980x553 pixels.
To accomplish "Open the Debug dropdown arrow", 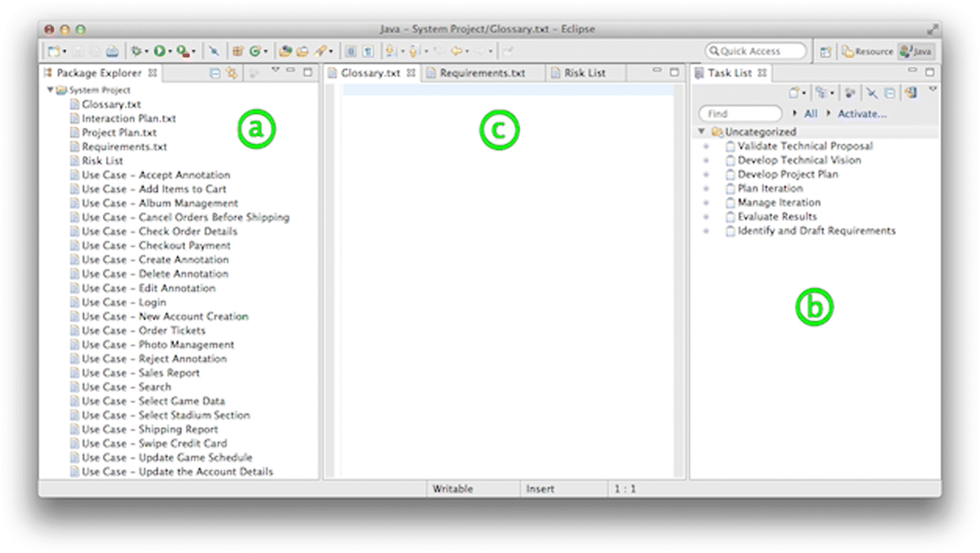I will [147, 51].
